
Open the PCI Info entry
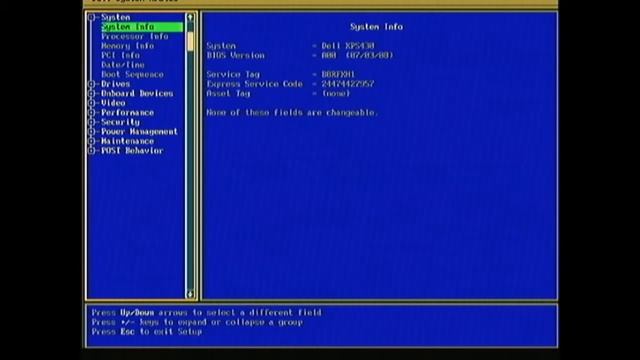[x=120, y=55]
